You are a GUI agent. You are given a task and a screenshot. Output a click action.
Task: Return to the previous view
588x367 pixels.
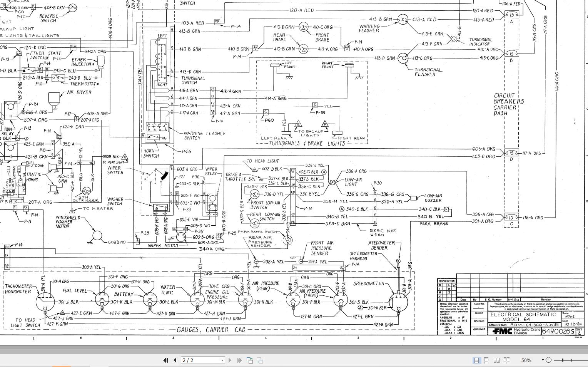click(x=250, y=360)
